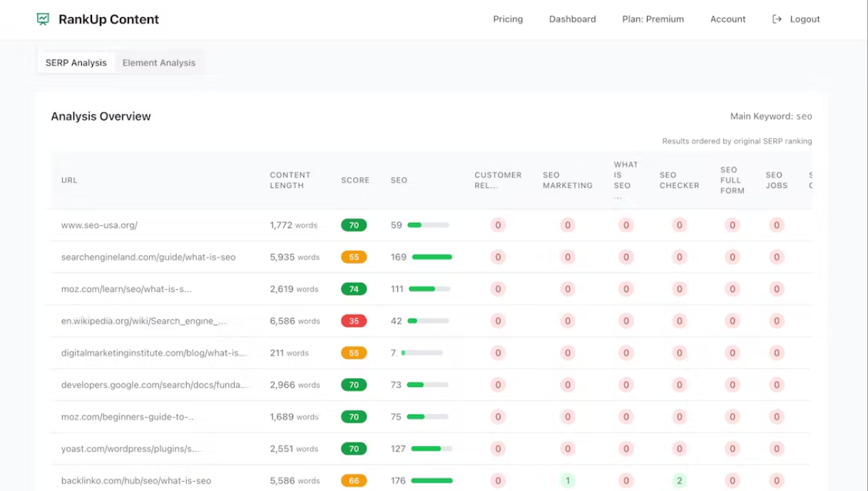Click the SEO count 176
The image size is (868, 491).
pos(399,481)
